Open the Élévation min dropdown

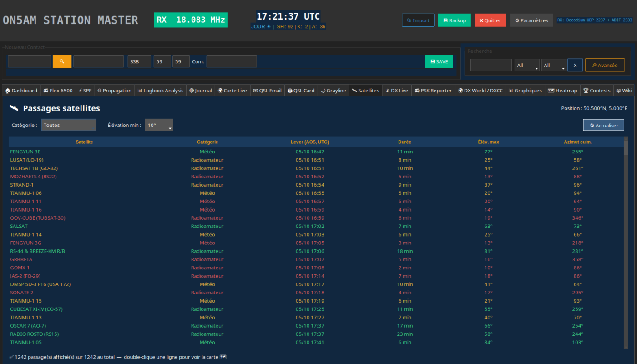pyautogui.click(x=159, y=125)
